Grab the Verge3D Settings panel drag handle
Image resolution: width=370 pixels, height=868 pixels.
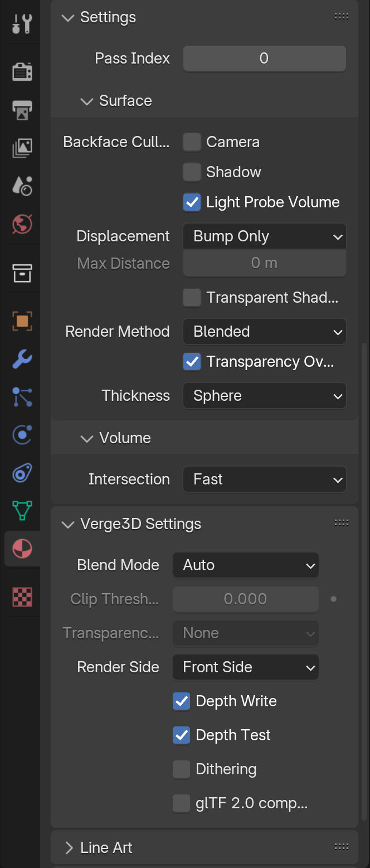(x=342, y=523)
